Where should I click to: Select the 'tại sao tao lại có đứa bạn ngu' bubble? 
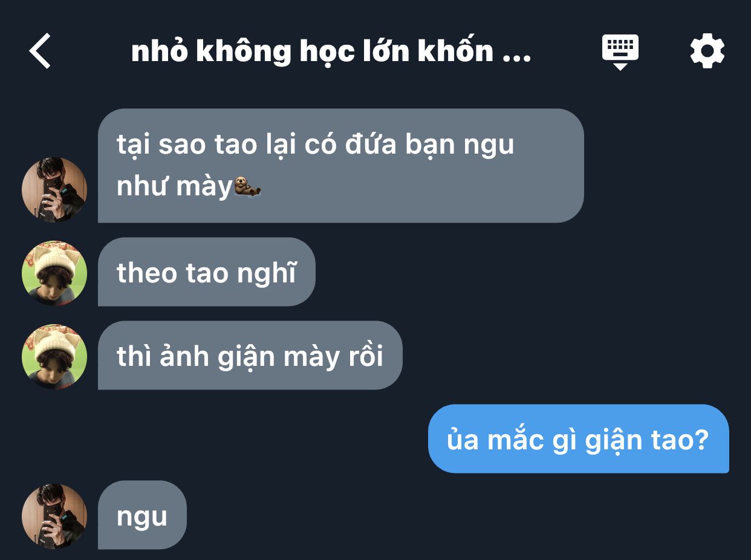(x=340, y=166)
